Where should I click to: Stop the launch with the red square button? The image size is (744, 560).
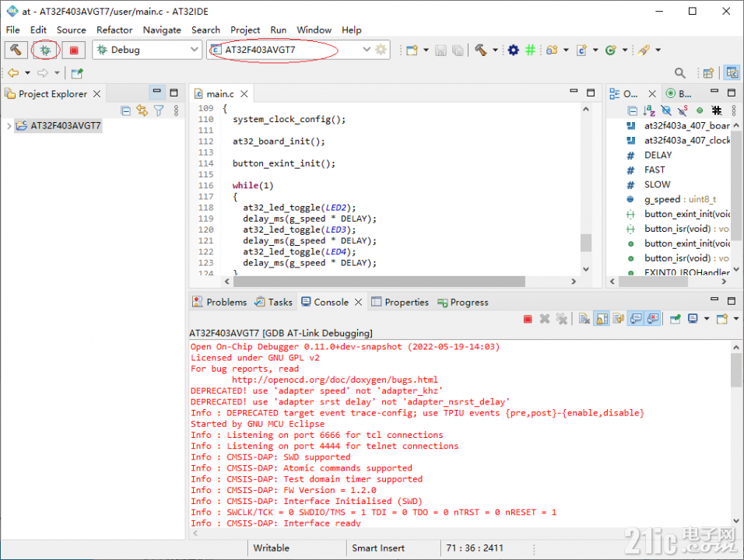pyautogui.click(x=74, y=50)
